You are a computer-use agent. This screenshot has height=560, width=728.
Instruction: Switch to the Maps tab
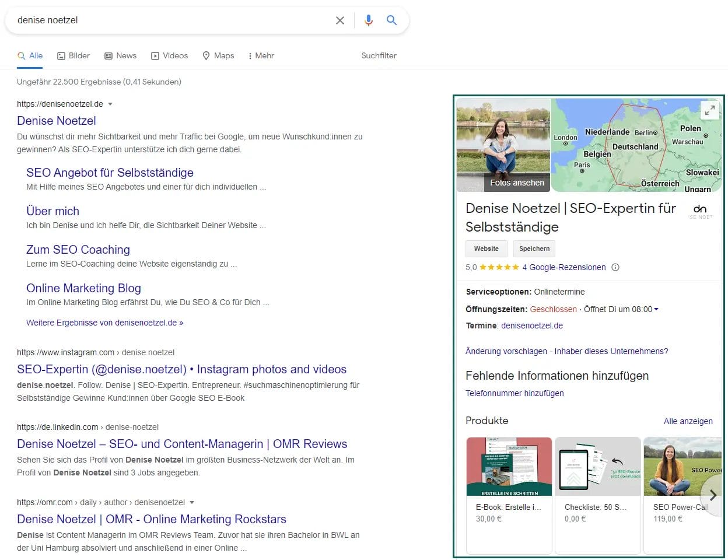(x=218, y=55)
